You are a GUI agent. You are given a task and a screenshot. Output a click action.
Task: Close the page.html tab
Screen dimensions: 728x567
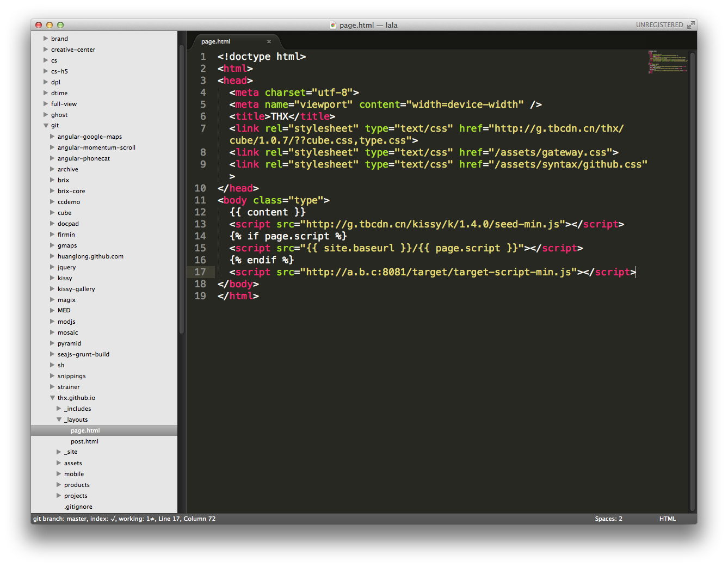coord(269,41)
